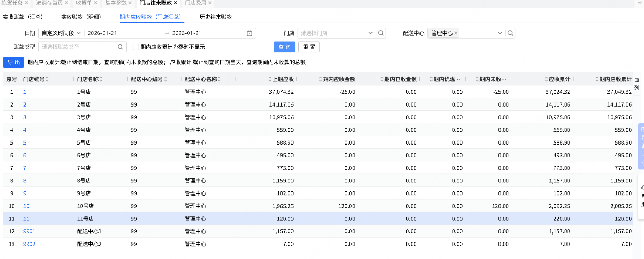
Task: Switch to 实收账款（明细） tab
Action: pos(81,17)
